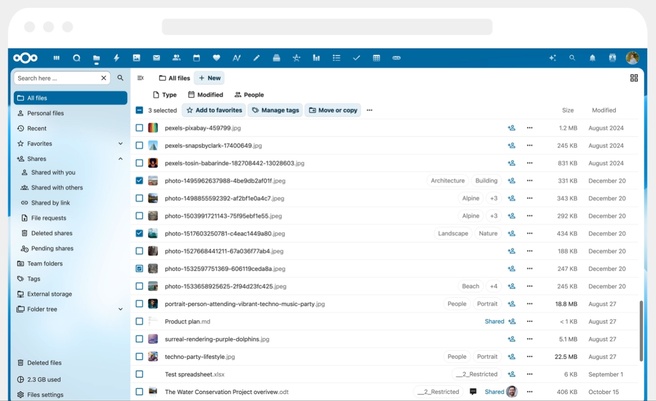Open the Calendar app icon
This screenshot has width=656, height=401.
(196, 58)
